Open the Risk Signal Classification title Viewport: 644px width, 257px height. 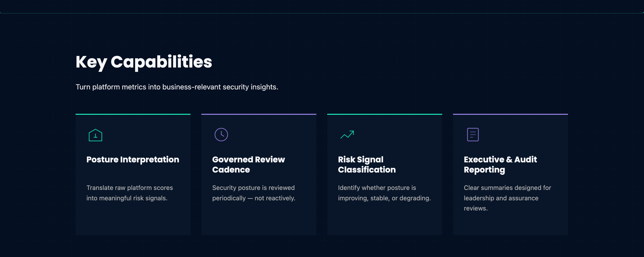click(367, 165)
